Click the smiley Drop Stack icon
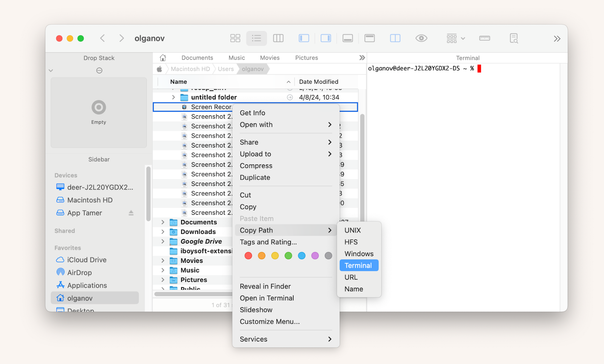Screen dimensions: 604x364 (99, 70)
